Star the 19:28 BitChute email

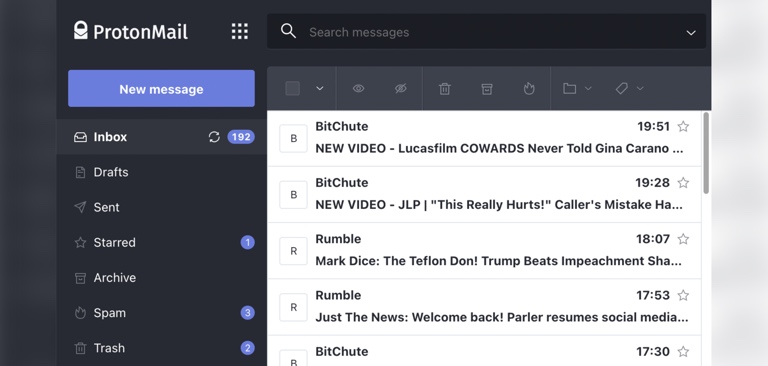pyautogui.click(x=683, y=183)
